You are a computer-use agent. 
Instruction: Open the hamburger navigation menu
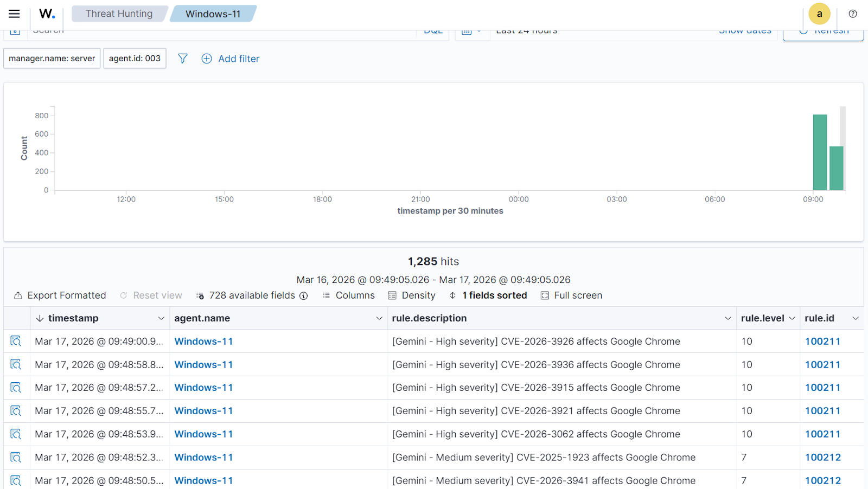point(14,14)
